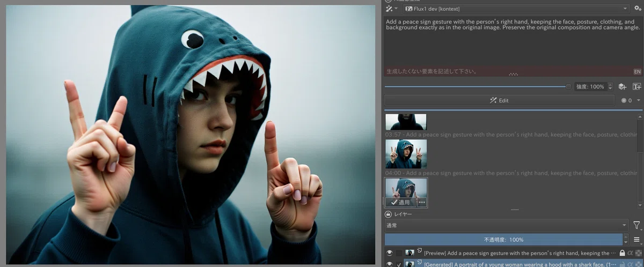Toggle visibility of the [Generated] layer
Image resolution: width=644 pixels, height=267 pixels.
pyautogui.click(x=390, y=264)
